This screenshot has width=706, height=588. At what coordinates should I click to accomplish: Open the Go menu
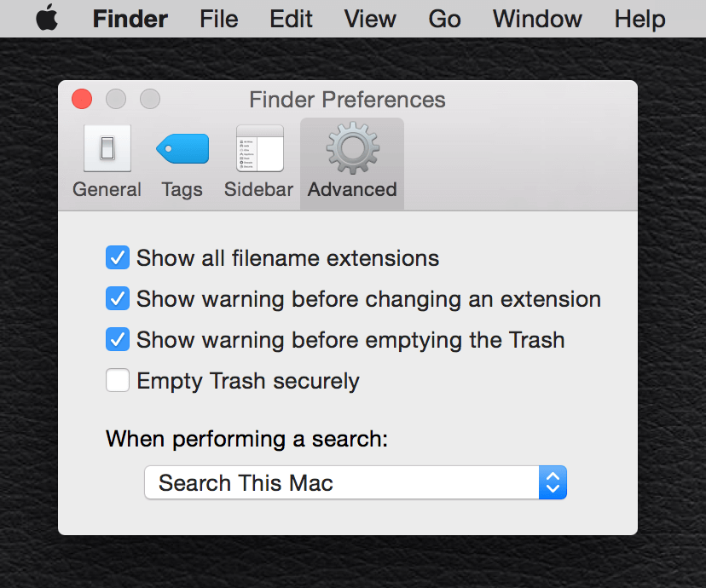pos(444,19)
